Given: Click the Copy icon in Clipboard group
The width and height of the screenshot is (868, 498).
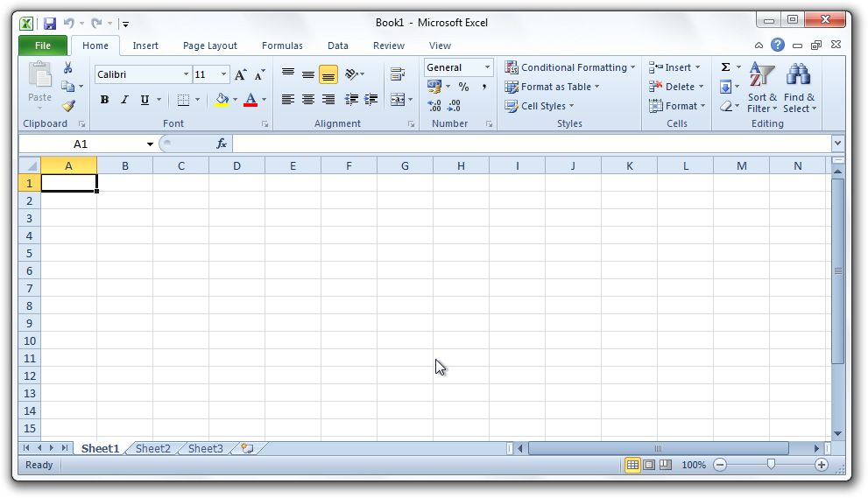Looking at the screenshot, I should pyautogui.click(x=67, y=87).
